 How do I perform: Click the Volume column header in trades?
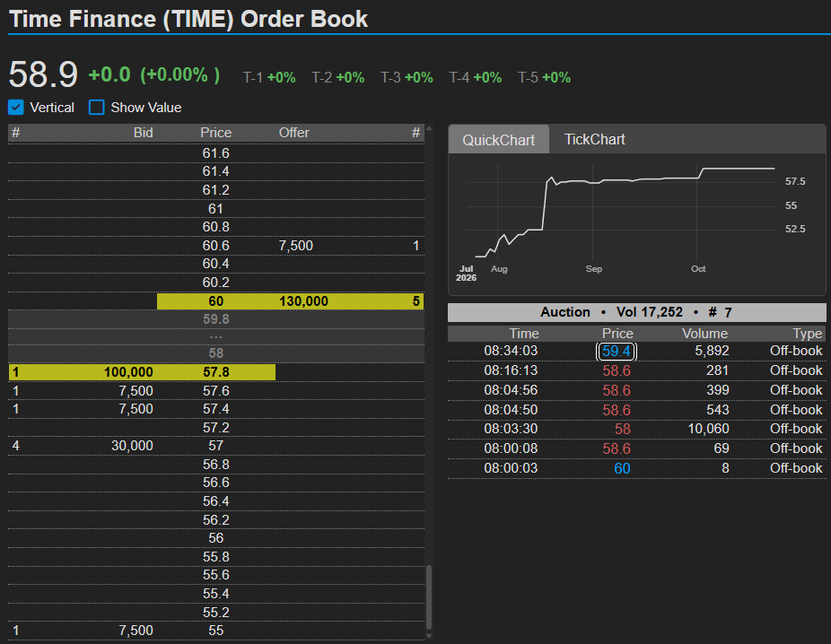tap(704, 334)
